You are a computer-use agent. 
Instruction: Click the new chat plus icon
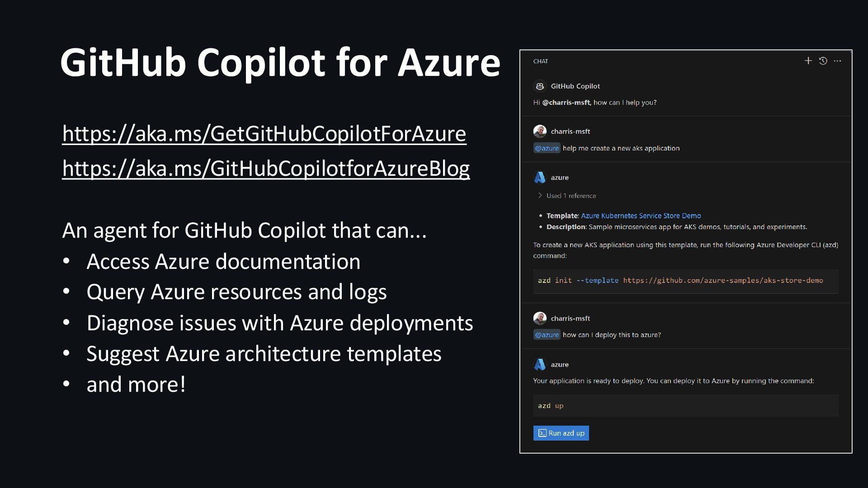(808, 61)
